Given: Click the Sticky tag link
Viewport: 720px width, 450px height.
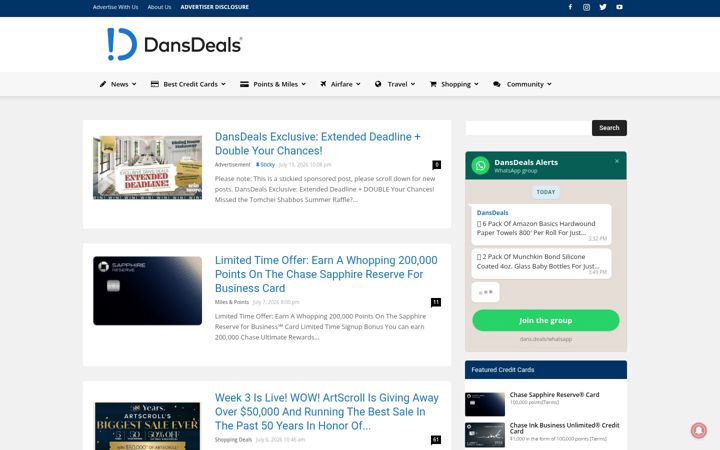Looking at the screenshot, I should [265, 164].
